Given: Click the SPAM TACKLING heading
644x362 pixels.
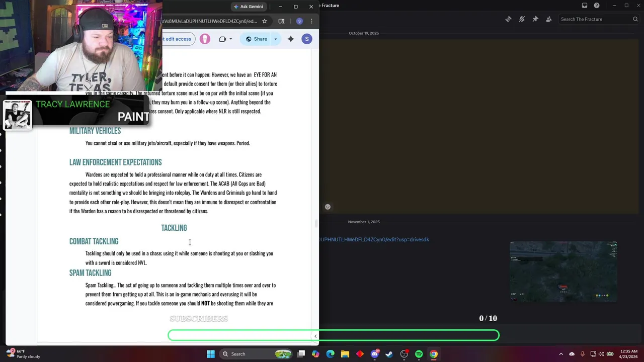Looking at the screenshot, I should coord(91,273).
